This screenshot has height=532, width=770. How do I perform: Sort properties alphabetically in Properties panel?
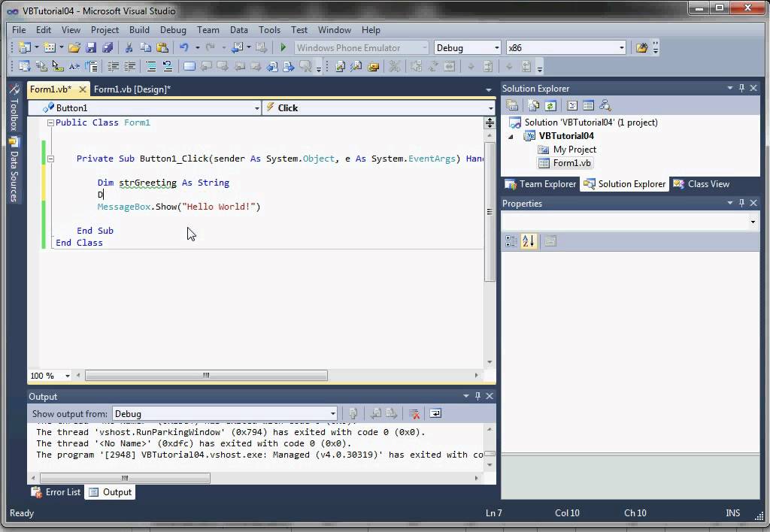pos(529,241)
